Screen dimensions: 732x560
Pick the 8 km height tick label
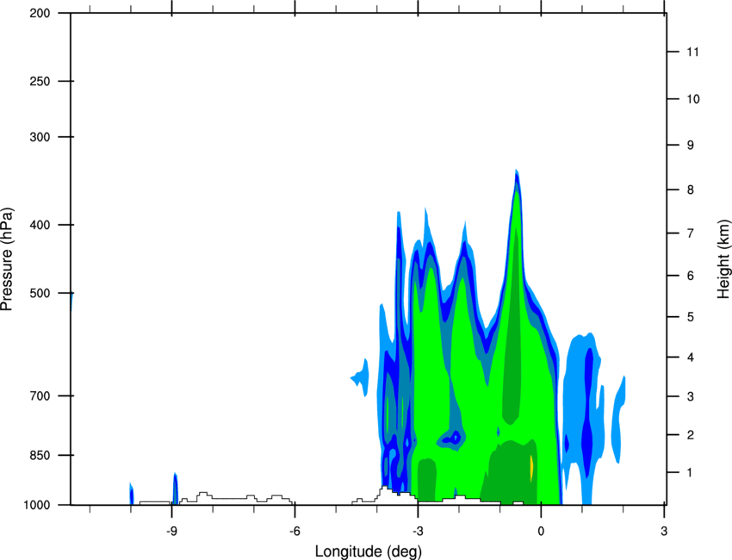pyautogui.click(x=691, y=190)
